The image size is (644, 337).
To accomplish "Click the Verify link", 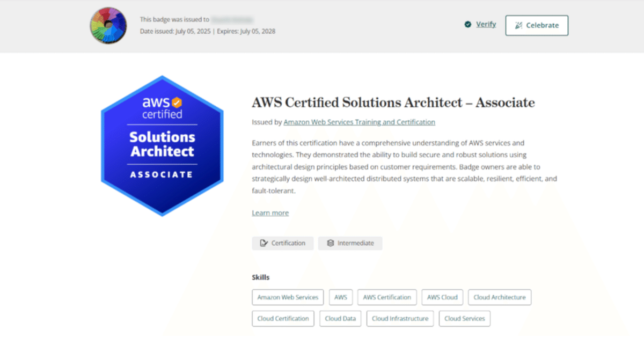I will pyautogui.click(x=486, y=24).
